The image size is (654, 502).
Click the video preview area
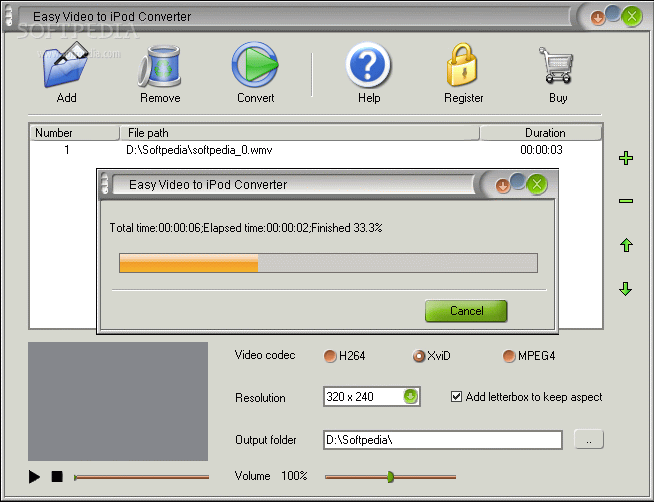pyautogui.click(x=118, y=401)
